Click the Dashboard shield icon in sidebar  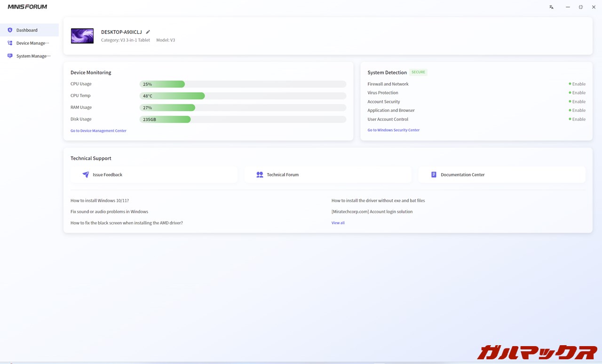click(10, 30)
